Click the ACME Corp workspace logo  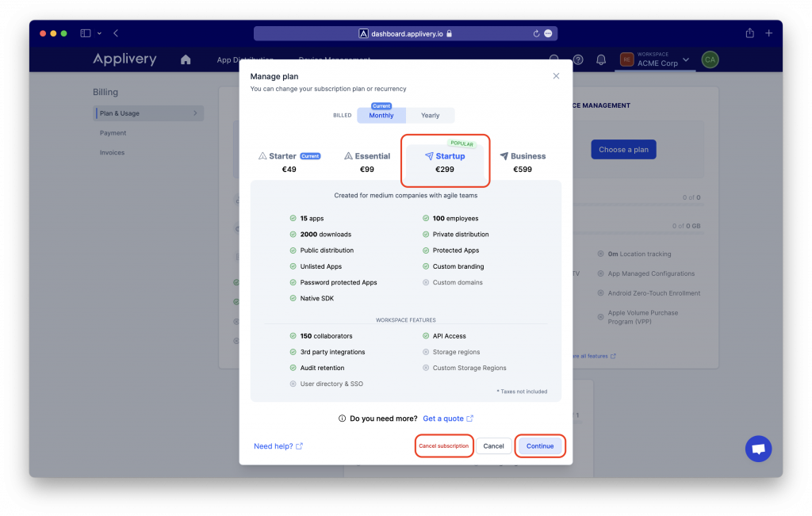(626, 59)
